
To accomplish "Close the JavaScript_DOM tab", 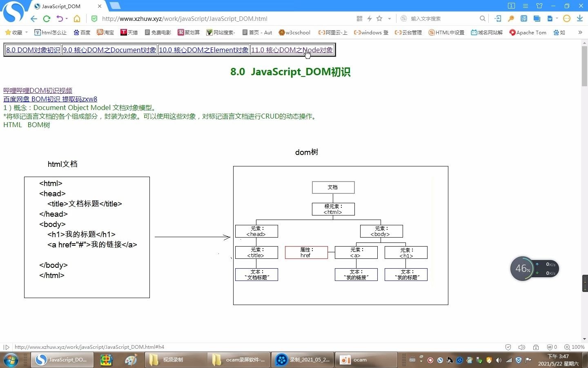I will 100,7.
